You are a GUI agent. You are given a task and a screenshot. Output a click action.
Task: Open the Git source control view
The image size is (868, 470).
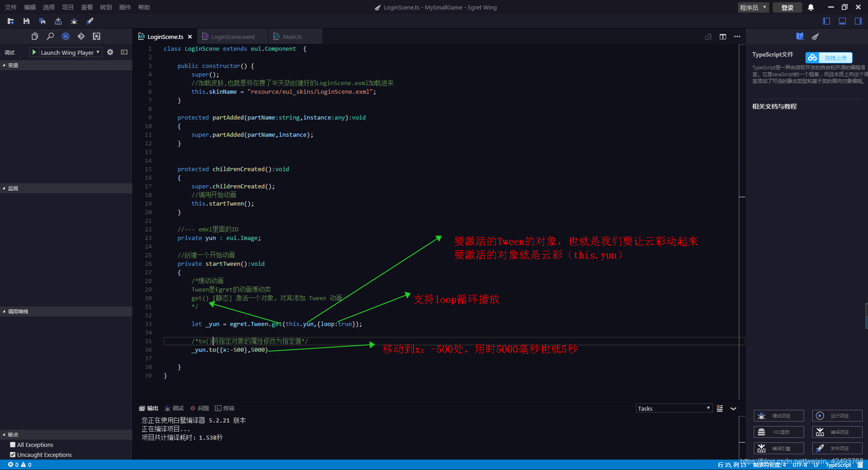pos(81,36)
